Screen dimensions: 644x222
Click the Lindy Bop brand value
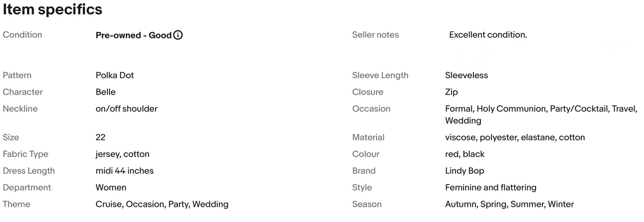tap(464, 171)
